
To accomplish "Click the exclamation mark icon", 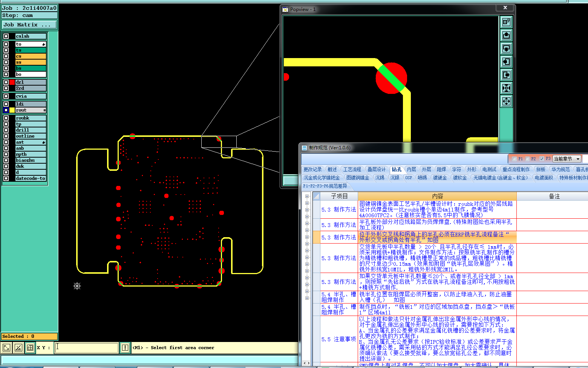I will pos(125,348).
